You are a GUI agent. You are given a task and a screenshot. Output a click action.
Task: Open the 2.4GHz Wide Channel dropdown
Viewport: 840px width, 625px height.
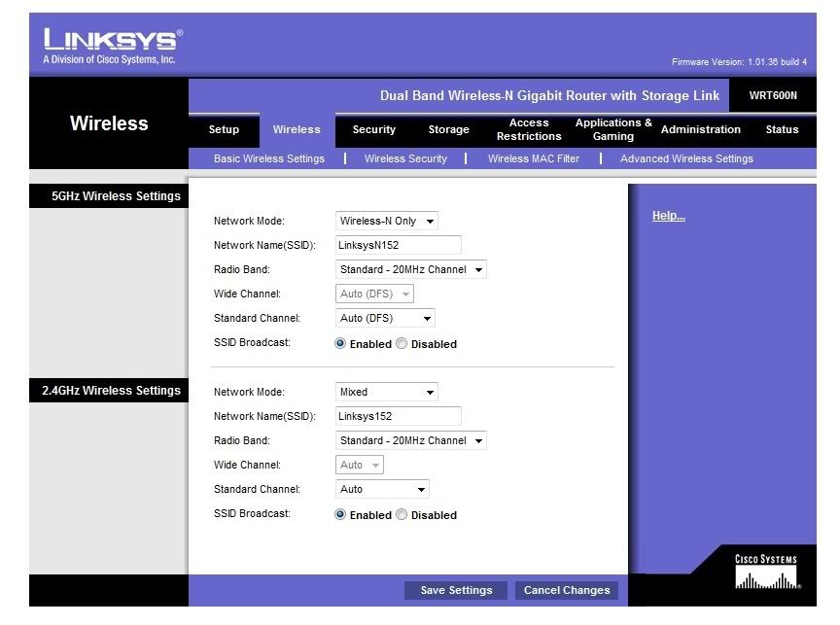pos(360,465)
